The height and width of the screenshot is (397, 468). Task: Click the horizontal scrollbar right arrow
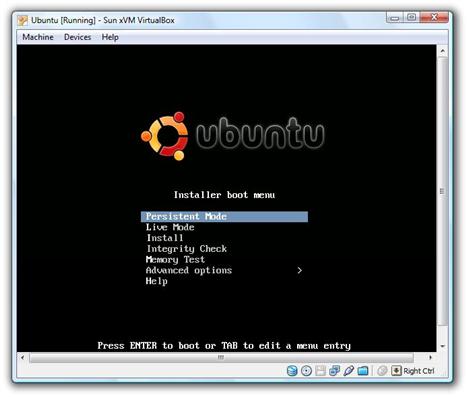430,357
